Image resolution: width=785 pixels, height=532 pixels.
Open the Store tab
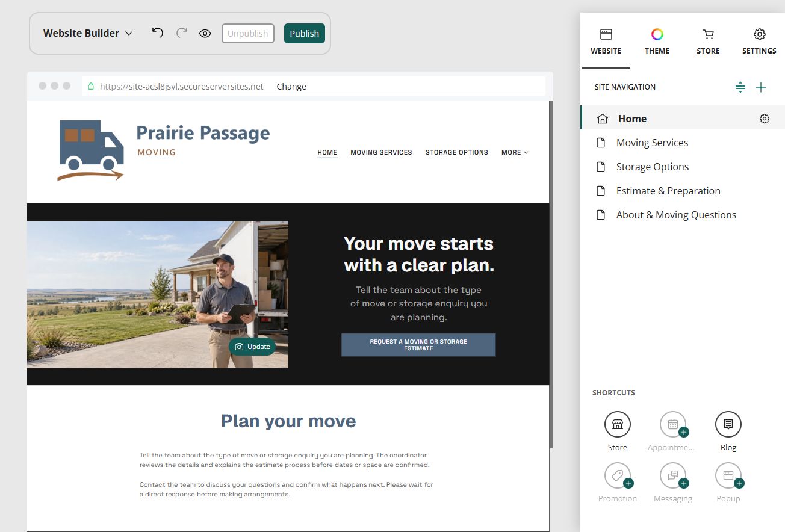[x=708, y=41]
